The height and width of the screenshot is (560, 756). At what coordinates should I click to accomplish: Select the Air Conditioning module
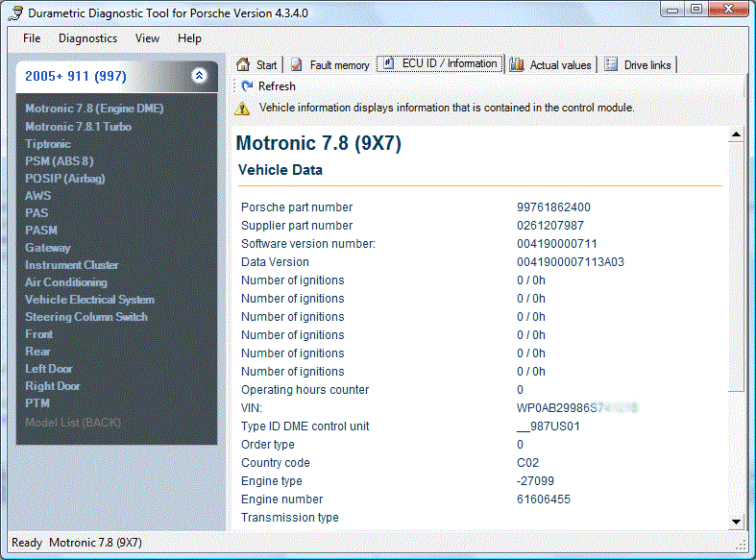[x=66, y=282]
